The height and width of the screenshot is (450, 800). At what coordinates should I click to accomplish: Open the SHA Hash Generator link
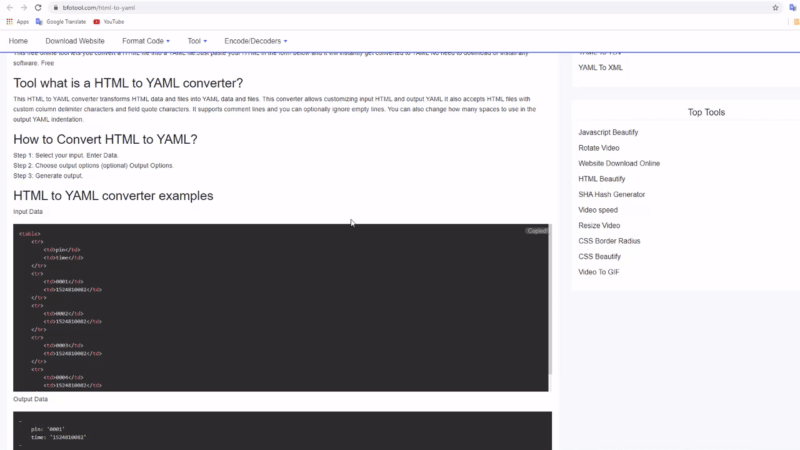click(611, 194)
